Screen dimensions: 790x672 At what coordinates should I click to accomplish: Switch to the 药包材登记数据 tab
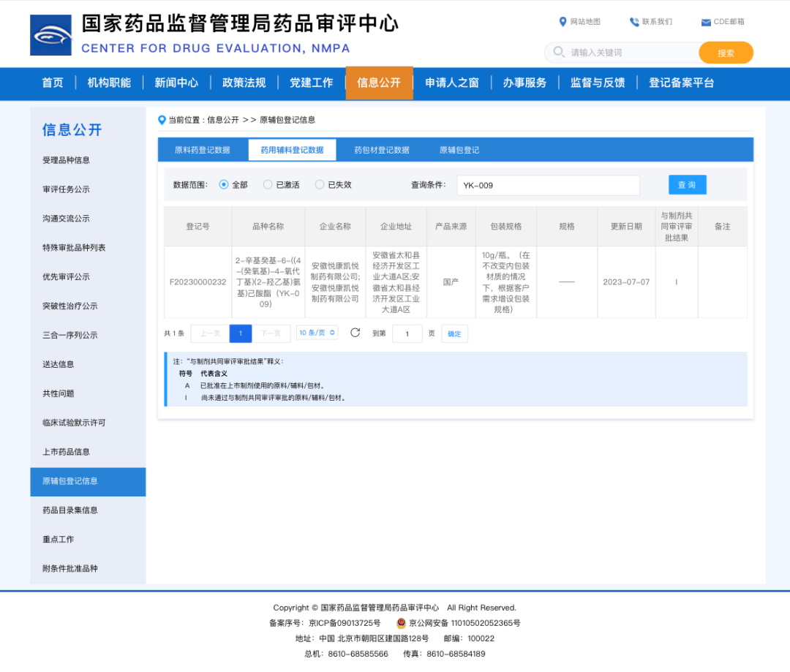382,150
